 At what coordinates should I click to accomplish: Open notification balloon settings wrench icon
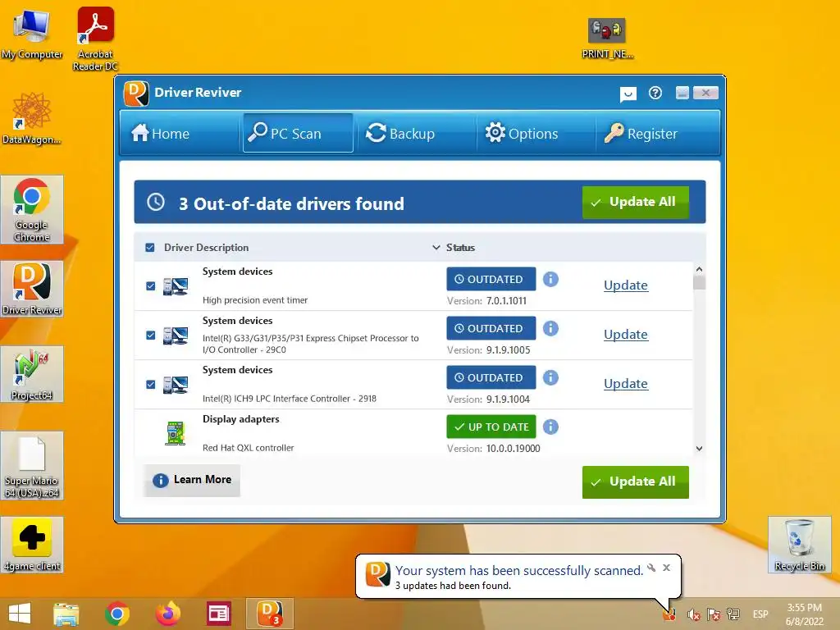pos(651,568)
